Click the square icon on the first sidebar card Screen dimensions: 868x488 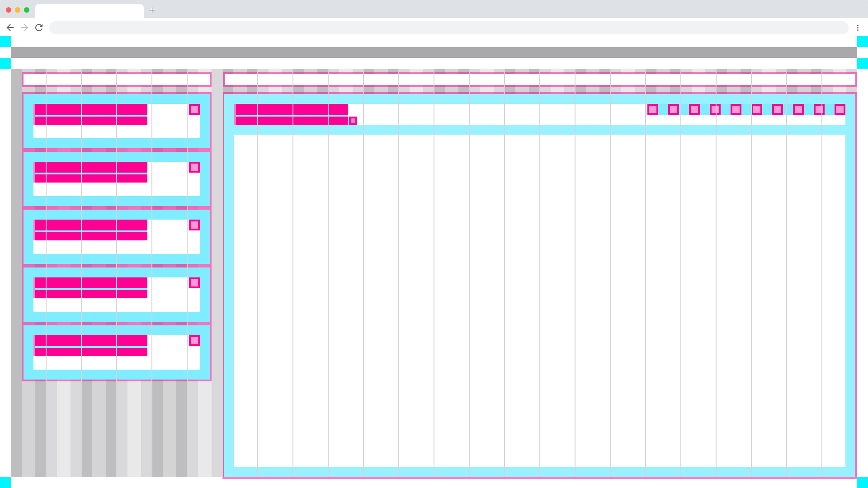[x=194, y=109]
